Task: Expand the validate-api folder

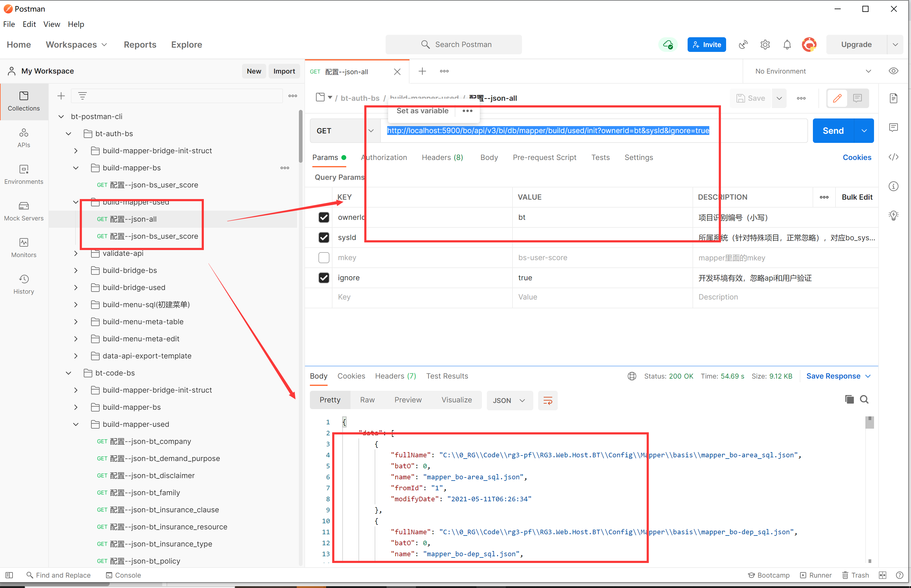Action: pyautogui.click(x=76, y=253)
